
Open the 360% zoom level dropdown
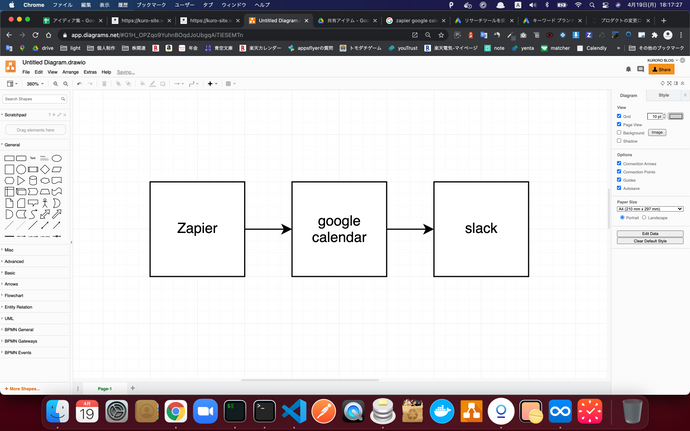(35, 84)
